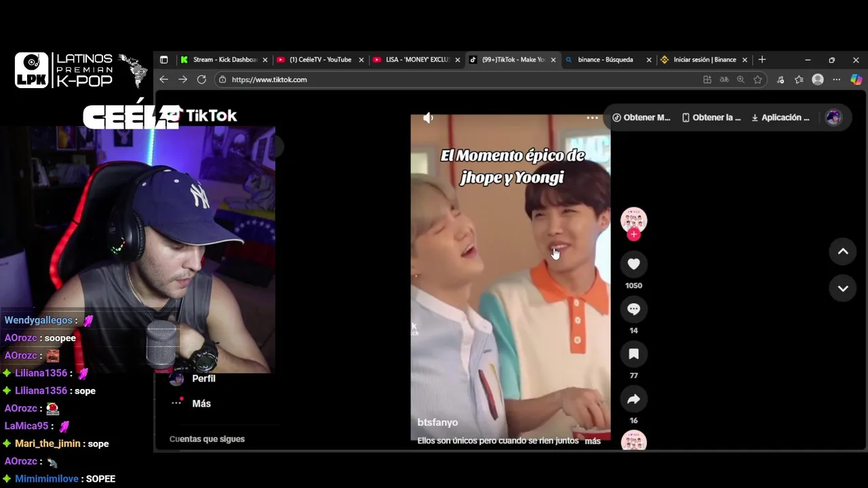Open the creator's avatar above the heart
The image size is (868, 488).
(633, 220)
